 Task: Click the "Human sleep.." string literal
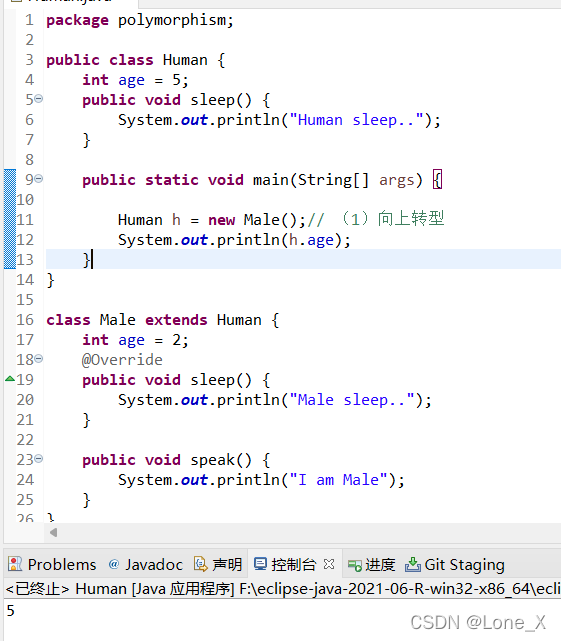[x=357, y=120]
